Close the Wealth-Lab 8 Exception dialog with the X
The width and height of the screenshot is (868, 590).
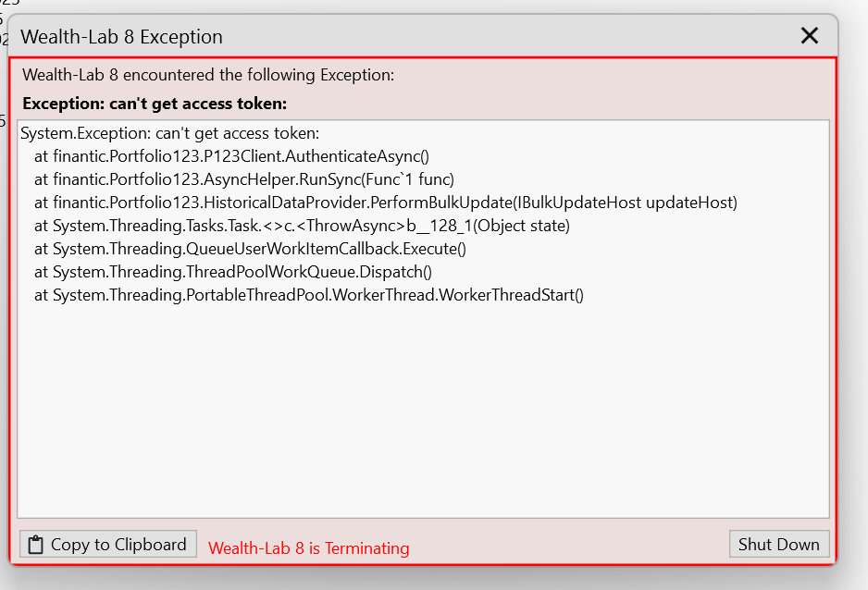click(x=810, y=36)
